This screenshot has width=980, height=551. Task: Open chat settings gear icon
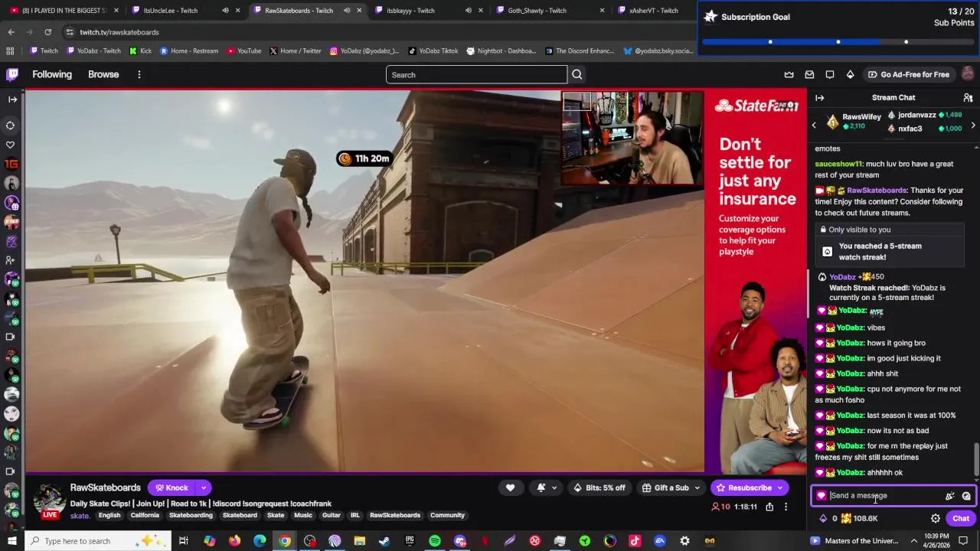pos(936,518)
